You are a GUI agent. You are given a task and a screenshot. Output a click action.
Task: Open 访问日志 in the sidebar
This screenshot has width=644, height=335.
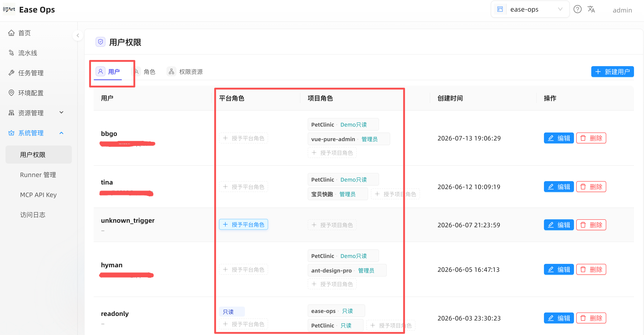[33, 215]
